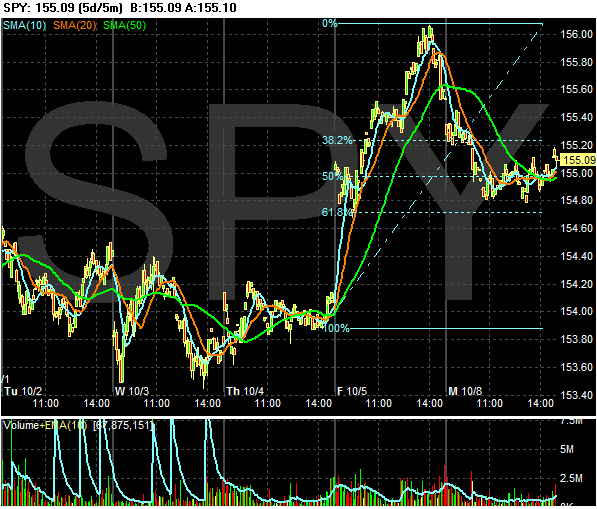Viewport: 597px width, 509px height.
Task: Click the current price tag 155.09
Action: [x=579, y=160]
